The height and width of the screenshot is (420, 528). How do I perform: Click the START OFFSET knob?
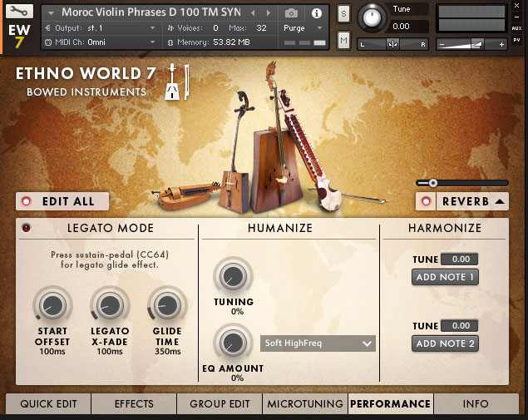(52, 305)
